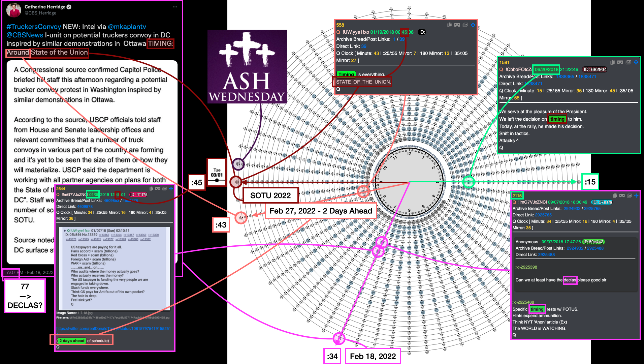Click the Ash Wednesday image
Image resolution: width=644 pixels, height=364 pixels.
coord(247,66)
